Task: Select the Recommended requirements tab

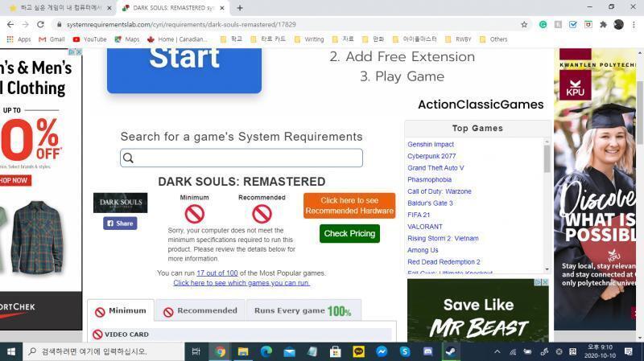Action: pyautogui.click(x=200, y=311)
